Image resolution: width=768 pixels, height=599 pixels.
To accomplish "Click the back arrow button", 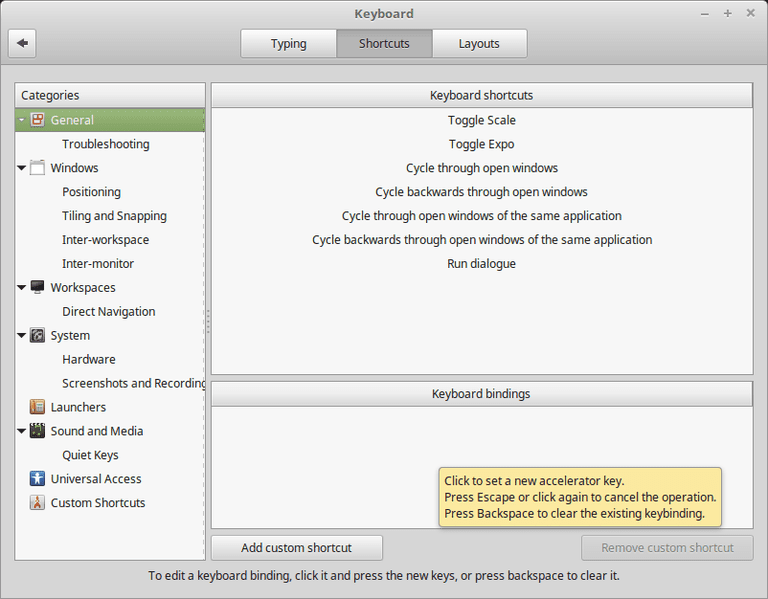I will click(22, 44).
